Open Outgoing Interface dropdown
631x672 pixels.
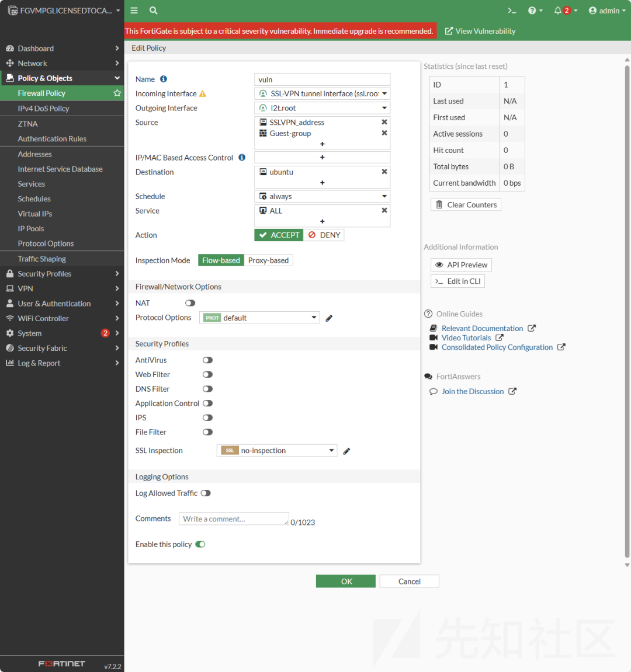coord(322,108)
